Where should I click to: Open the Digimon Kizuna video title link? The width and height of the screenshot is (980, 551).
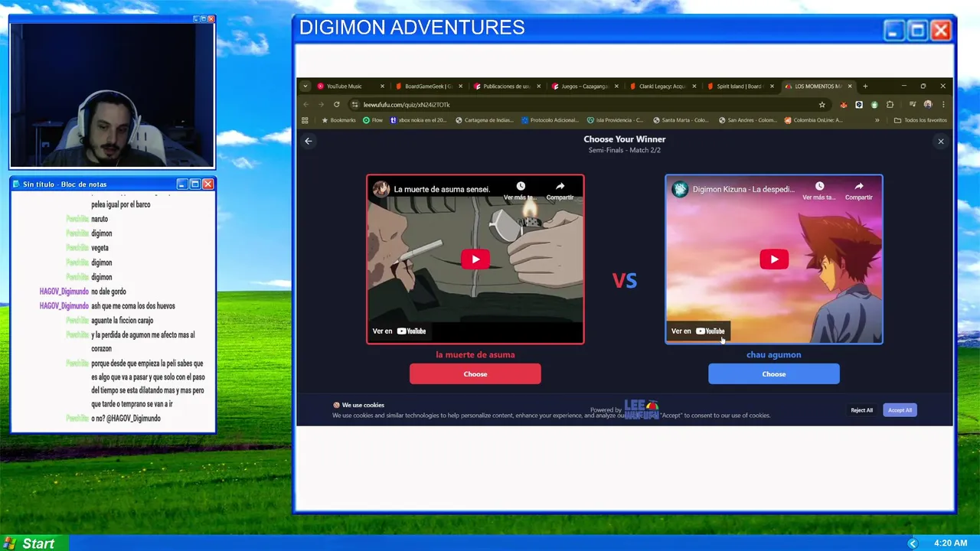[743, 189]
